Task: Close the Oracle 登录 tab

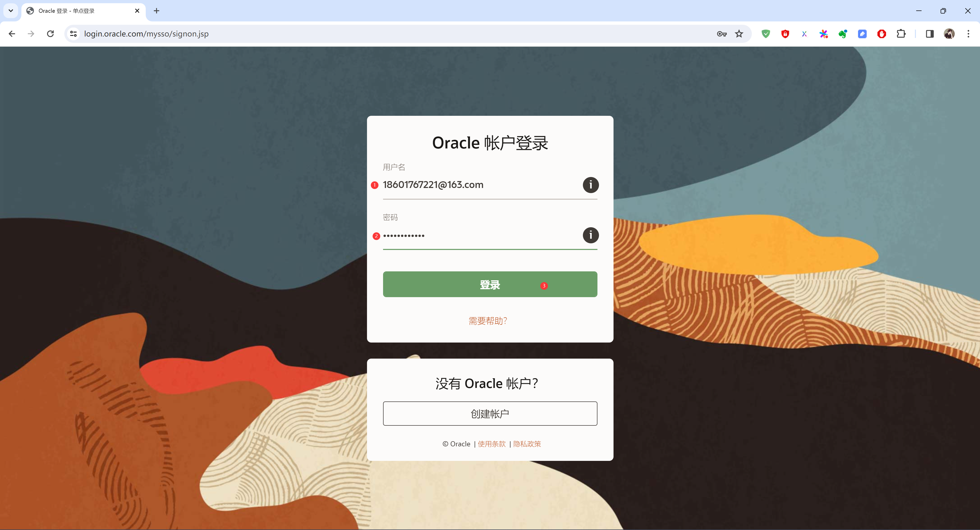Action: pos(137,11)
